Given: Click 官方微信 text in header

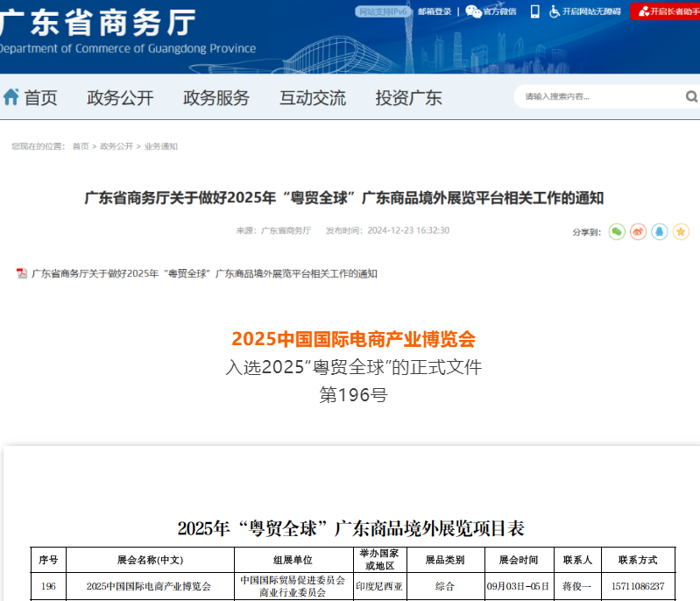Looking at the screenshot, I should (x=499, y=11).
